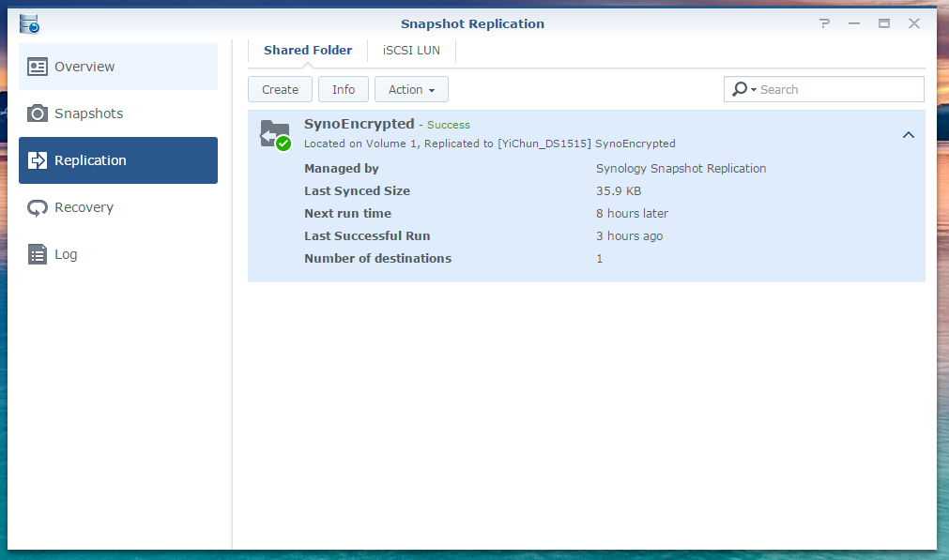Open the Action dropdown menu

tap(411, 89)
